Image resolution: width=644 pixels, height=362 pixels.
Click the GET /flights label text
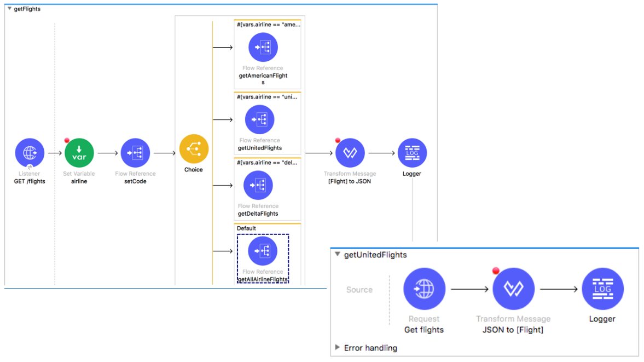[x=30, y=181]
